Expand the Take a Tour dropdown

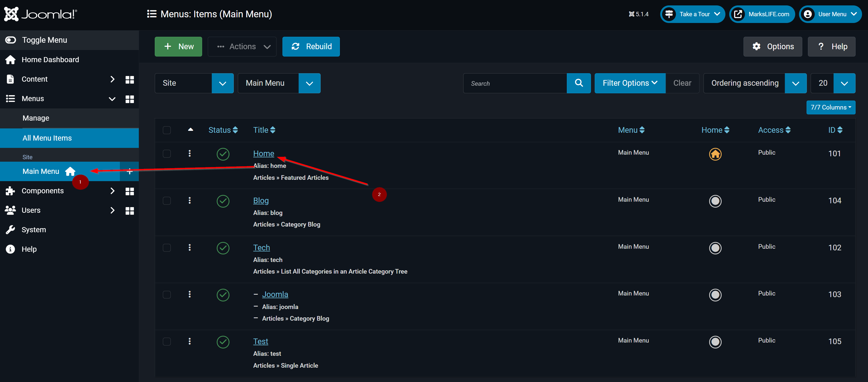[x=692, y=14]
